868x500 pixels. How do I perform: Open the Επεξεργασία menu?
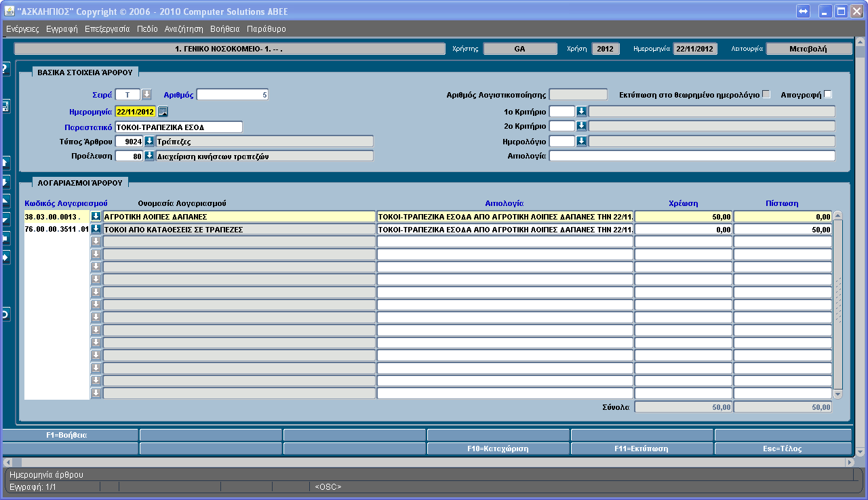[x=107, y=29]
